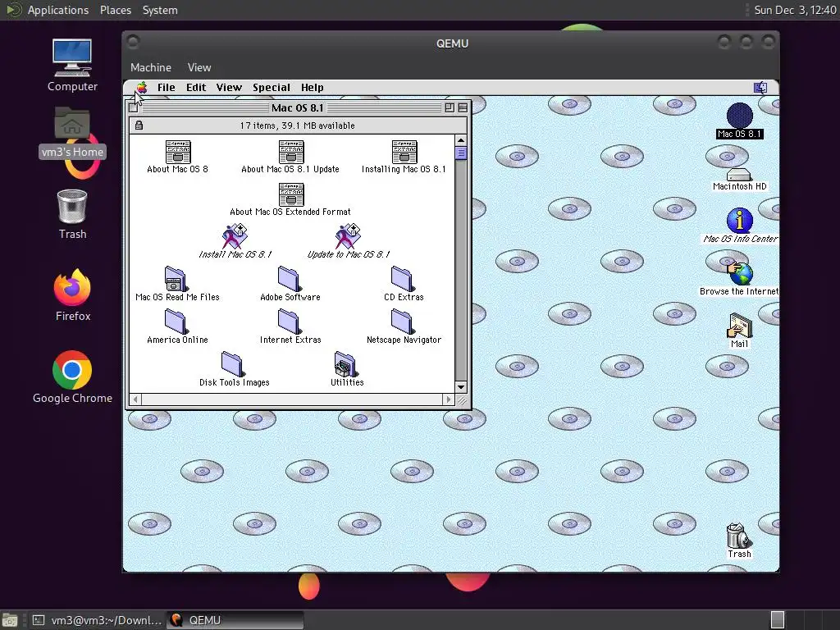The width and height of the screenshot is (840, 630).
Task: Switch to the terminal taskbar window
Action: click(x=97, y=620)
